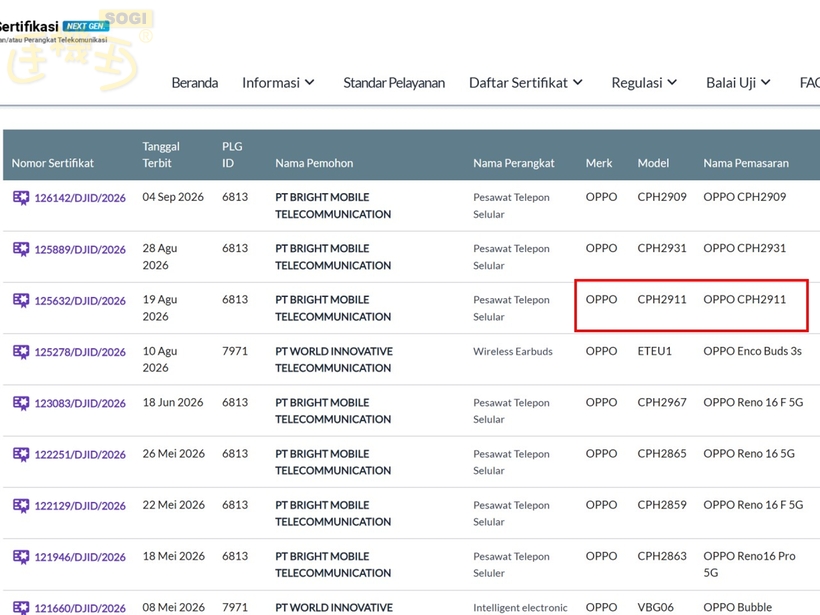Click certificate icon for 122129/DJID/2026

[21, 505]
